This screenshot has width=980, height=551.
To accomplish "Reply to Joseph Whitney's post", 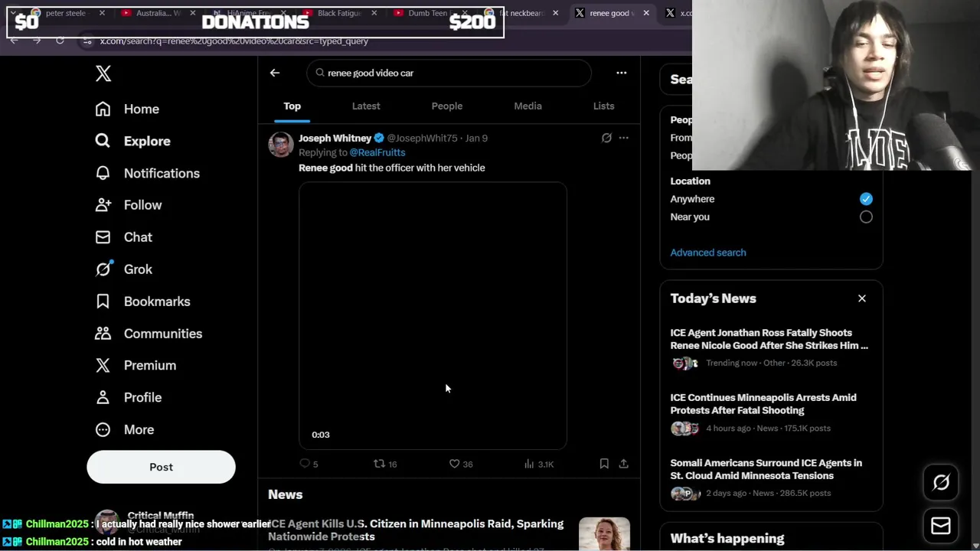I will point(309,464).
